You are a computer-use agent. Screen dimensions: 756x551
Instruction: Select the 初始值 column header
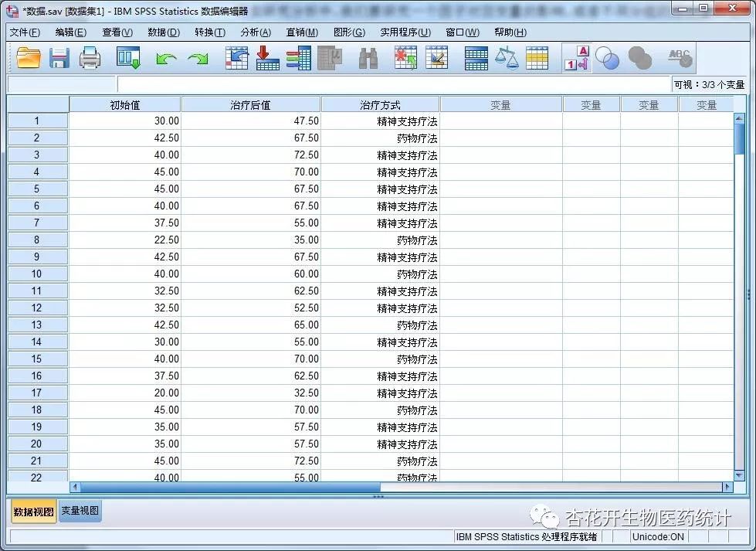point(125,104)
